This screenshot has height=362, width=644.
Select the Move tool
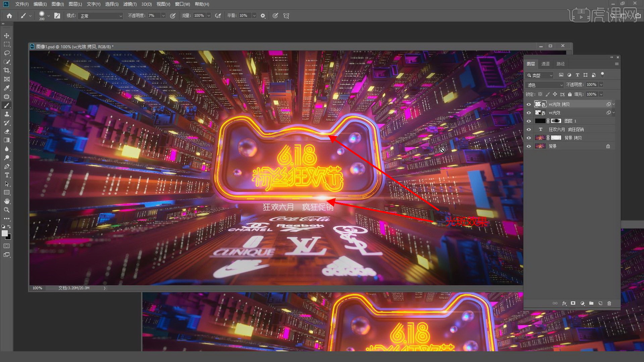pyautogui.click(x=7, y=36)
